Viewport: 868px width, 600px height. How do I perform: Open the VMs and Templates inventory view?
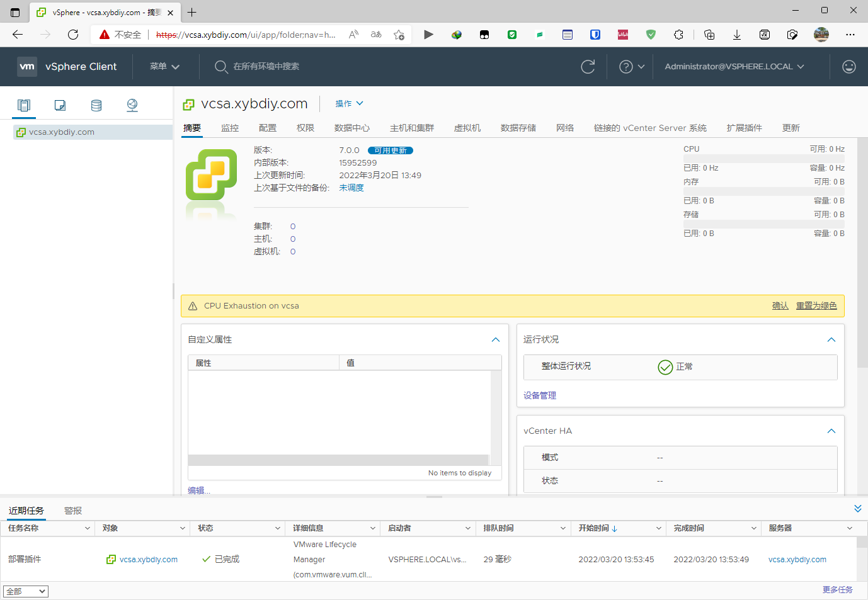pyautogui.click(x=60, y=105)
